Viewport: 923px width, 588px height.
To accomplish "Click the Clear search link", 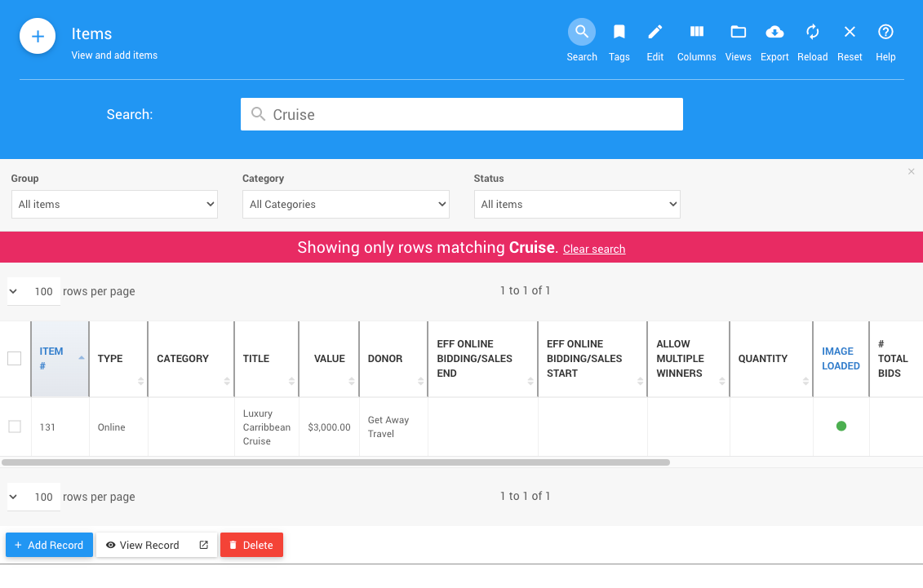I will click(x=594, y=249).
